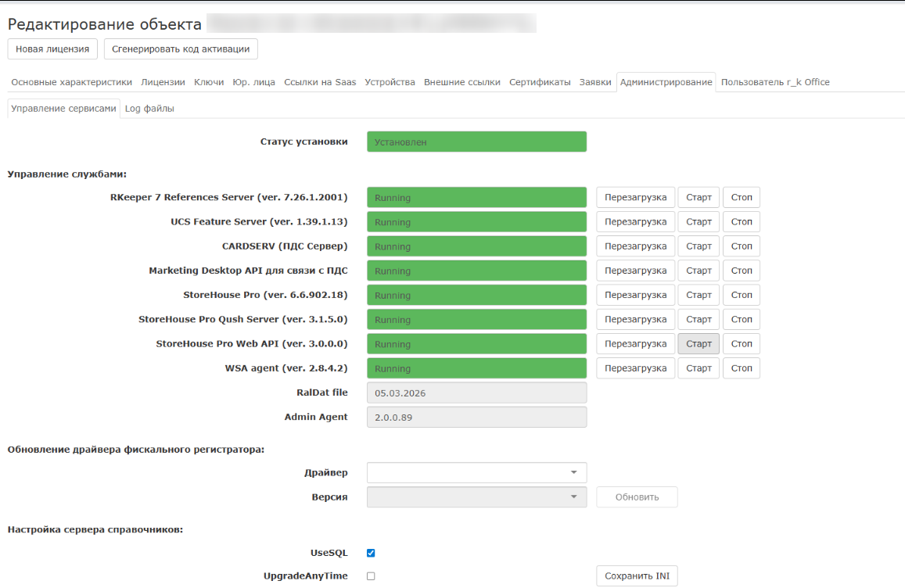Expand the Драйвер dropdown list
905x588 pixels.
pos(476,473)
